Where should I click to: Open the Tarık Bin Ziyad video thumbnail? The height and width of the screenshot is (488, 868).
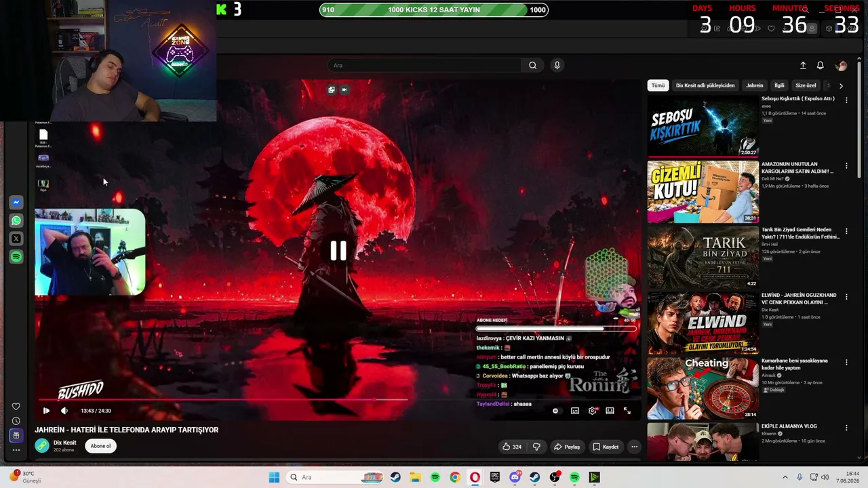703,258
